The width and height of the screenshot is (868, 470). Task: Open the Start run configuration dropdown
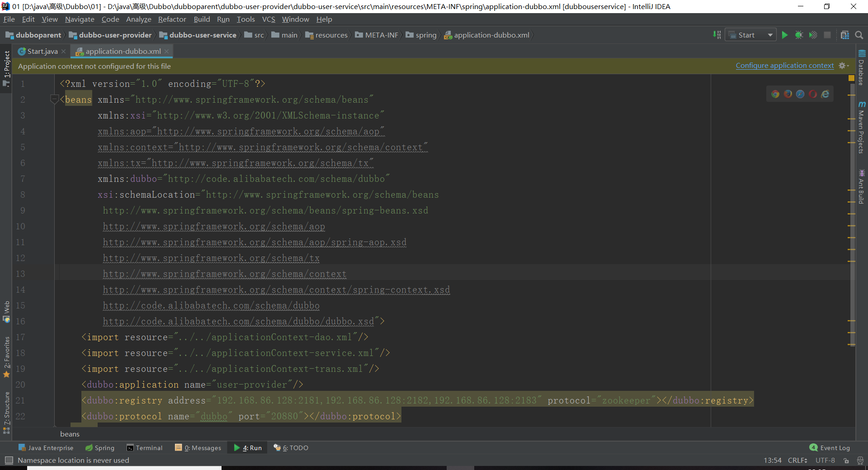click(750, 35)
